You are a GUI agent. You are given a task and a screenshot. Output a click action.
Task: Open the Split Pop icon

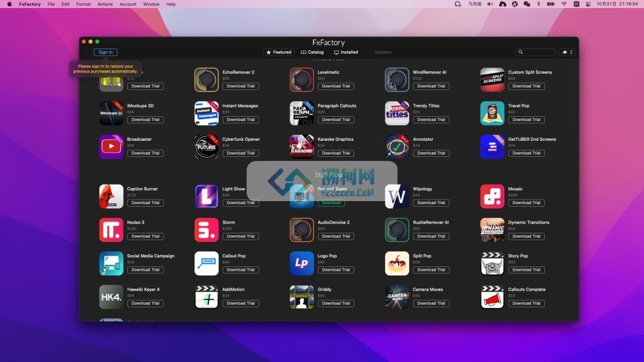click(x=397, y=263)
